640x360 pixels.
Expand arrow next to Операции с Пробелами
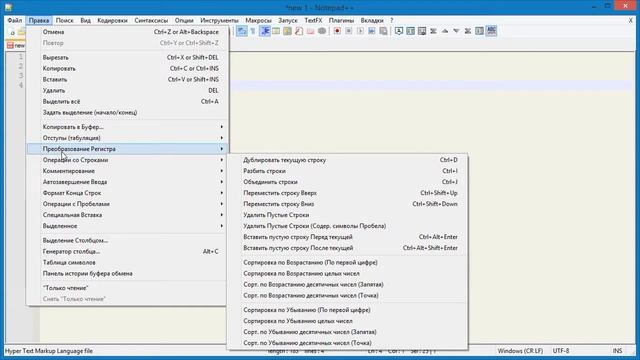222,204
